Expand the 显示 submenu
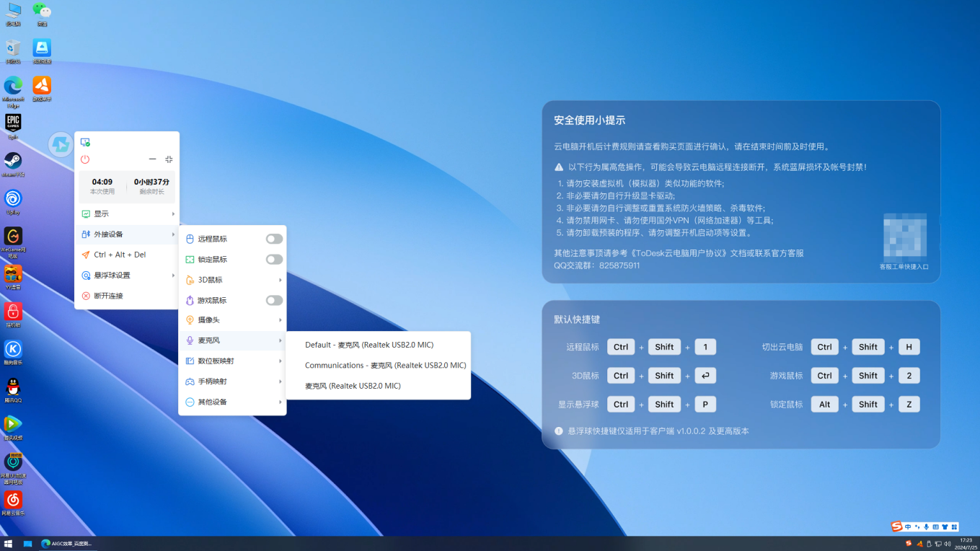Viewport: 980px width, 551px height. point(127,214)
